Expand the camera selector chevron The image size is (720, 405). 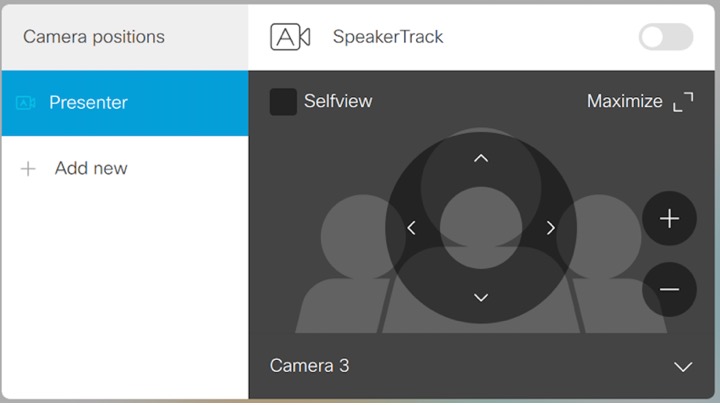pos(683,367)
